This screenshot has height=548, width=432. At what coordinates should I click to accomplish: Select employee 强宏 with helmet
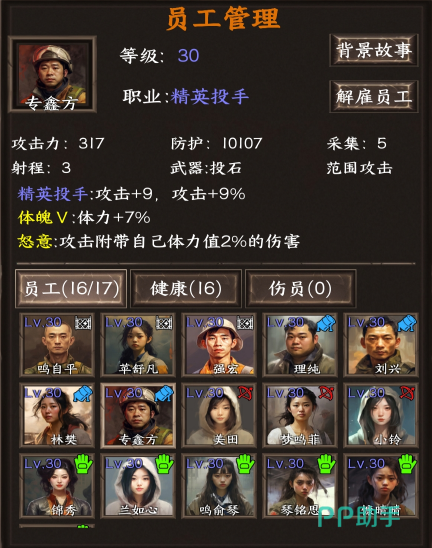(x=219, y=345)
